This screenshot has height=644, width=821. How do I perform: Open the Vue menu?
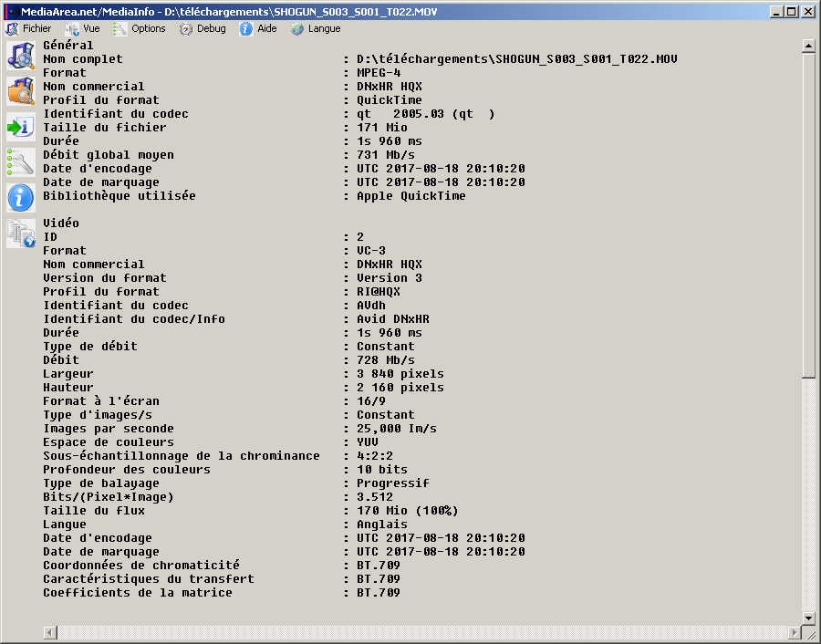pyautogui.click(x=83, y=29)
